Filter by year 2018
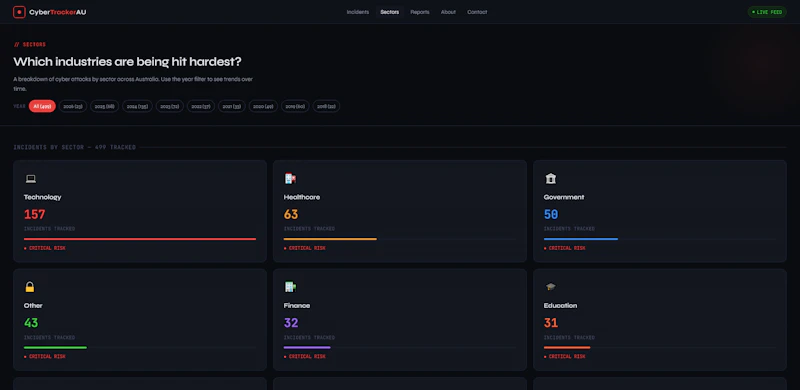This screenshot has width=800, height=390. coord(327,106)
